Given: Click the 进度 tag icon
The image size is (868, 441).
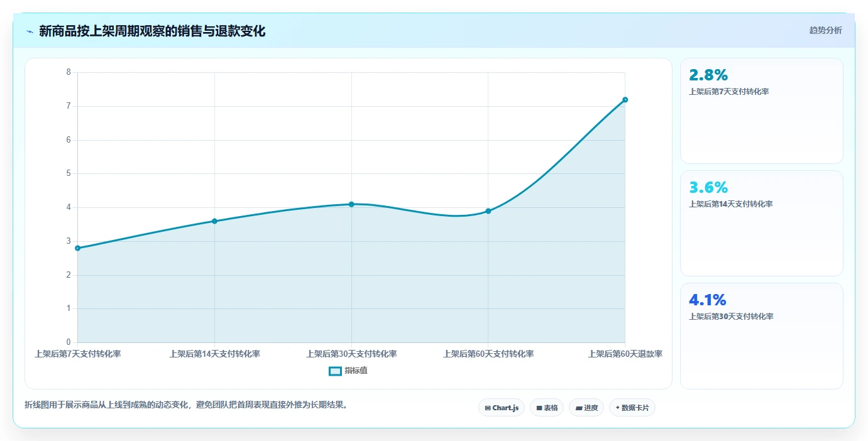Looking at the screenshot, I should [579, 408].
